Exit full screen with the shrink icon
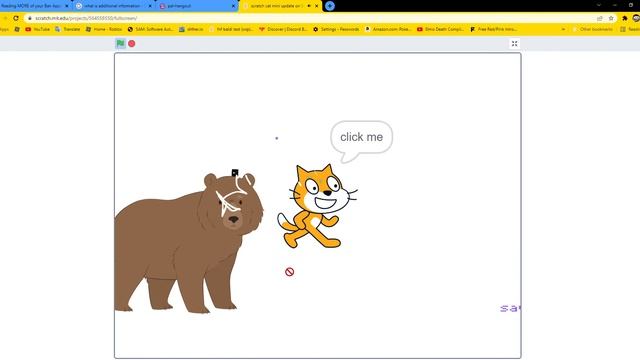Viewport: 640px width, 360px height. 514,44
